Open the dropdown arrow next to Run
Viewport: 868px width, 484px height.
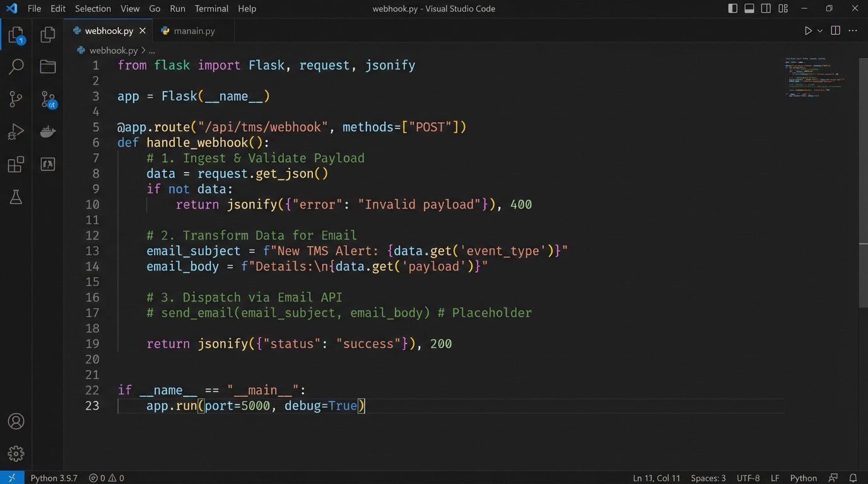tap(820, 31)
